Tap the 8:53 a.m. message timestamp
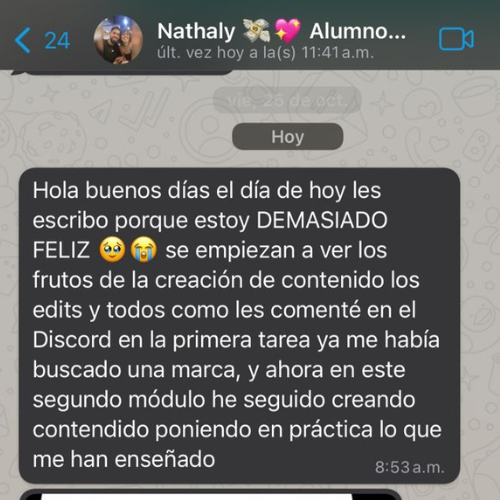 coord(410,467)
